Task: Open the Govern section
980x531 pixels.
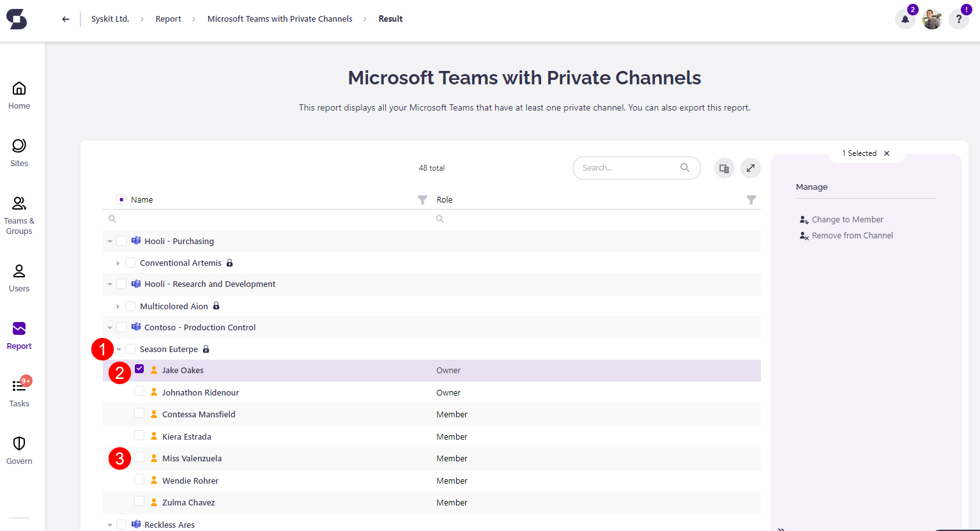Action: coord(19,450)
